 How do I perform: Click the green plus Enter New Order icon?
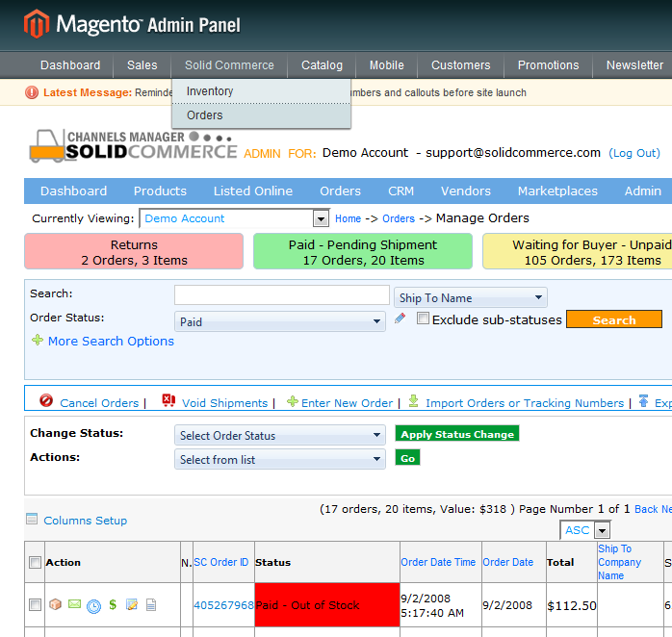293,401
